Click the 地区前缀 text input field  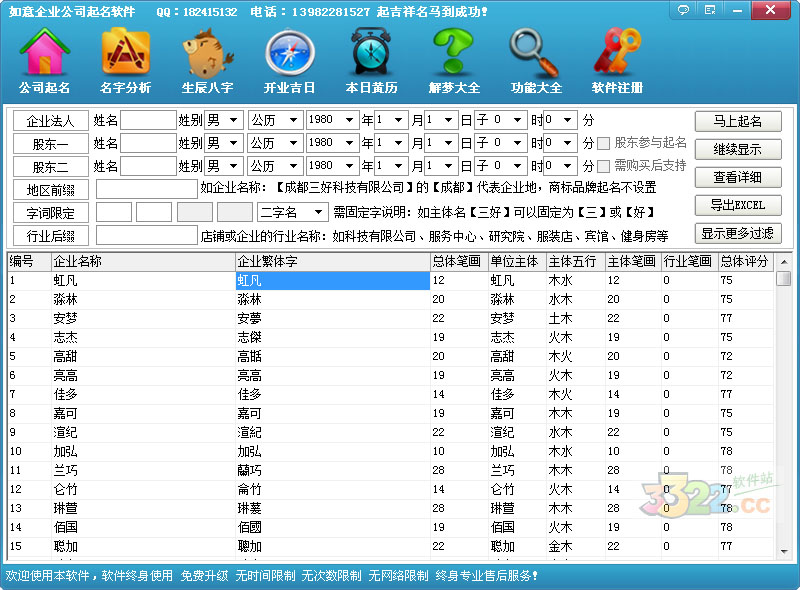(146, 189)
